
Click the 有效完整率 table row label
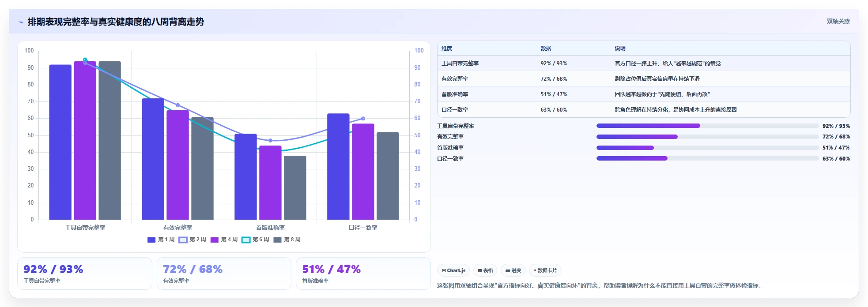pos(455,79)
